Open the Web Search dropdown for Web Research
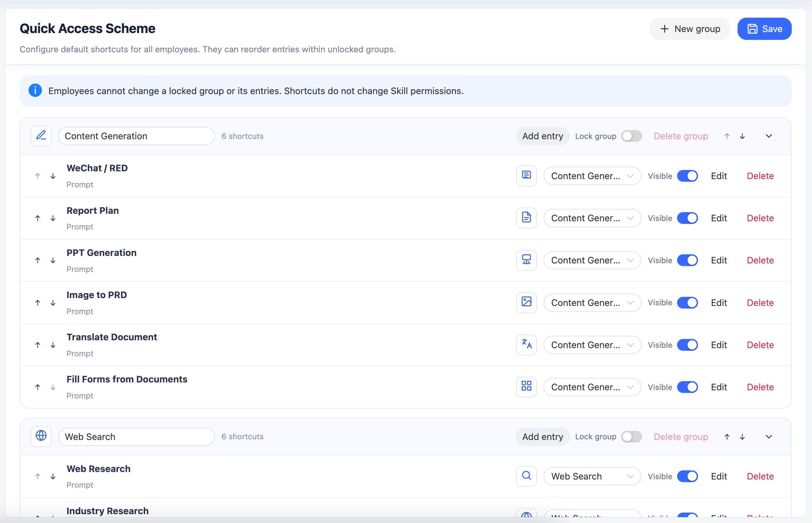 click(x=592, y=477)
